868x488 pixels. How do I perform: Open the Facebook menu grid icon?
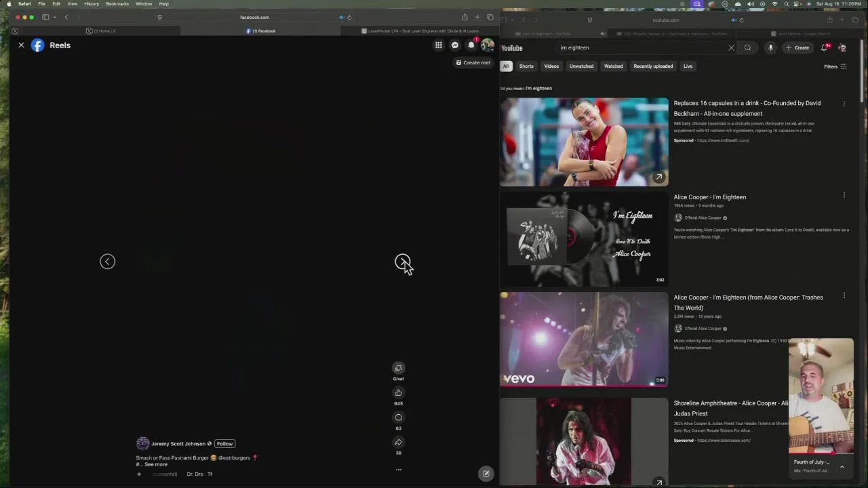(439, 45)
